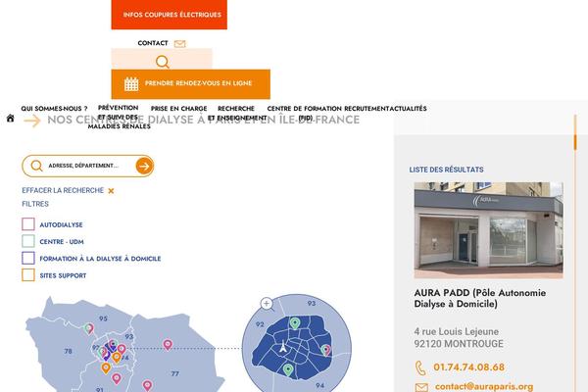Image resolution: width=588 pixels, height=392 pixels.
Task: Select the pink pin below the 93 label
Action: pos(122,349)
